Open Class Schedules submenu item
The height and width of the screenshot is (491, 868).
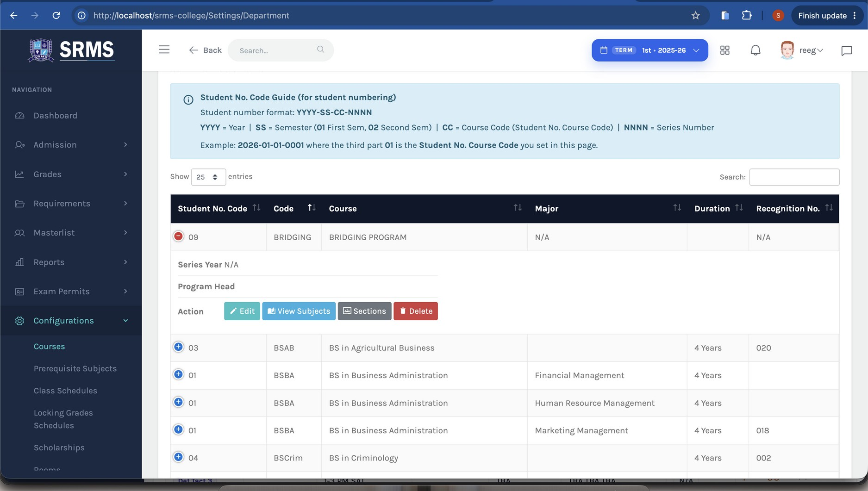click(x=65, y=391)
